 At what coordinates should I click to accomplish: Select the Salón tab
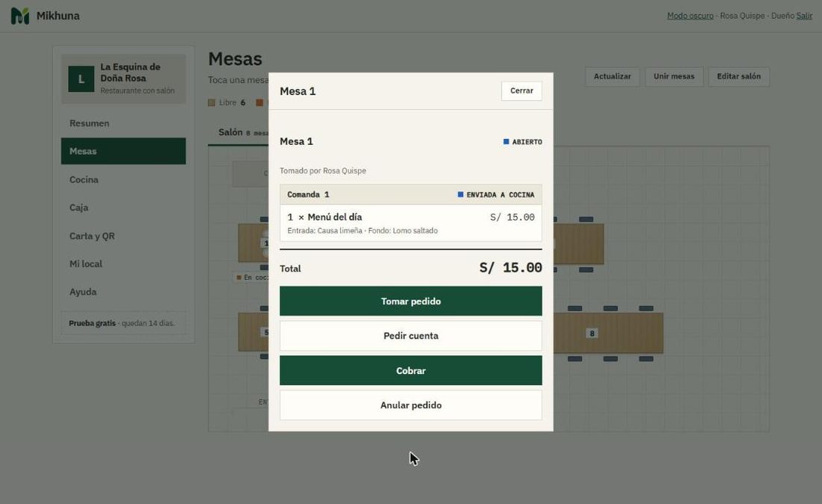point(238,133)
